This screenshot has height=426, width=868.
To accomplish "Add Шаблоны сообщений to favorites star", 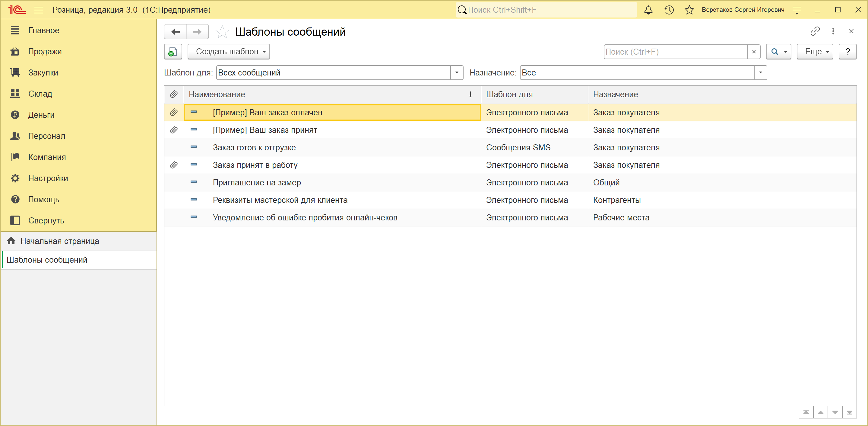I will (222, 32).
